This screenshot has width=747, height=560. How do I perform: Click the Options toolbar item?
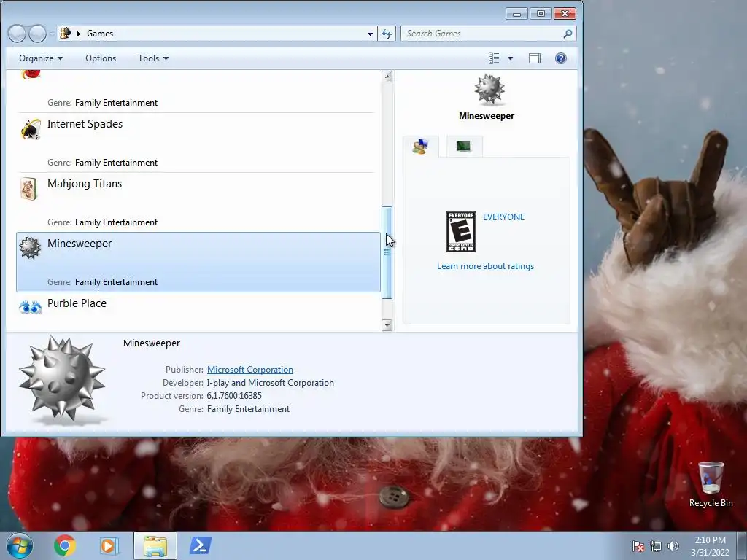(101, 58)
